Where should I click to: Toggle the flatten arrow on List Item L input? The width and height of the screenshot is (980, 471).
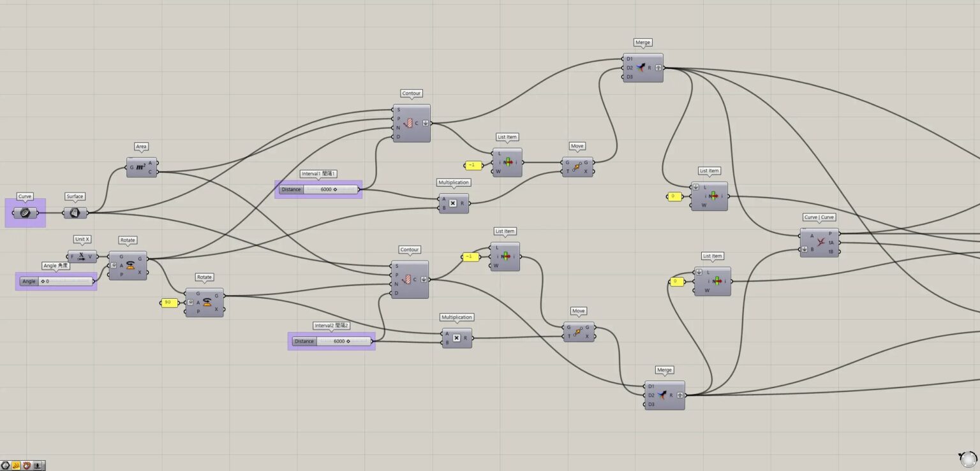coord(696,188)
